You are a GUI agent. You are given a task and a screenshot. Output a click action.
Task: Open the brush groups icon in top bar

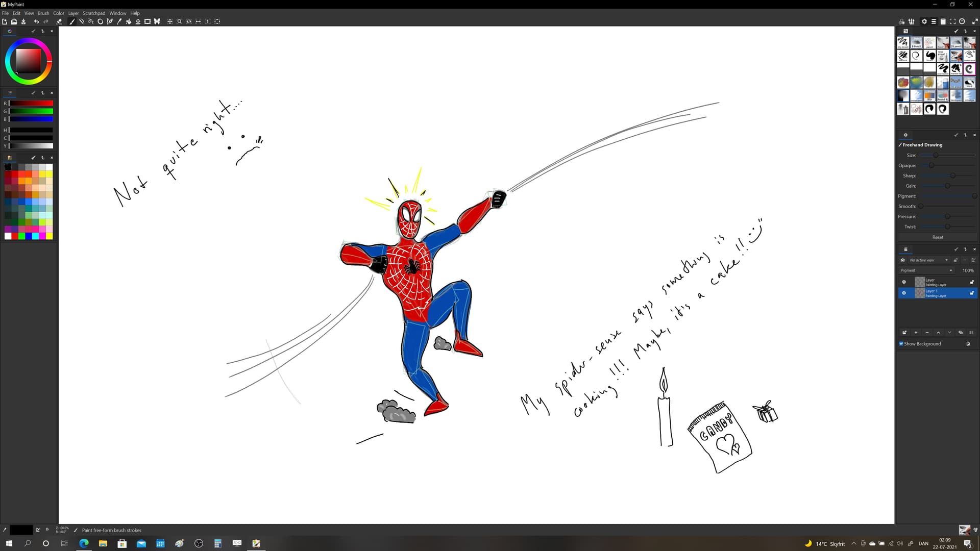912,21
